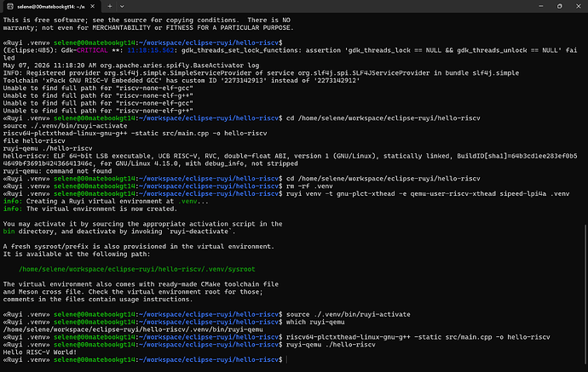
Task: Click the '.venv/bin/ruyi-qemu' path output line
Action: click(x=133, y=329)
